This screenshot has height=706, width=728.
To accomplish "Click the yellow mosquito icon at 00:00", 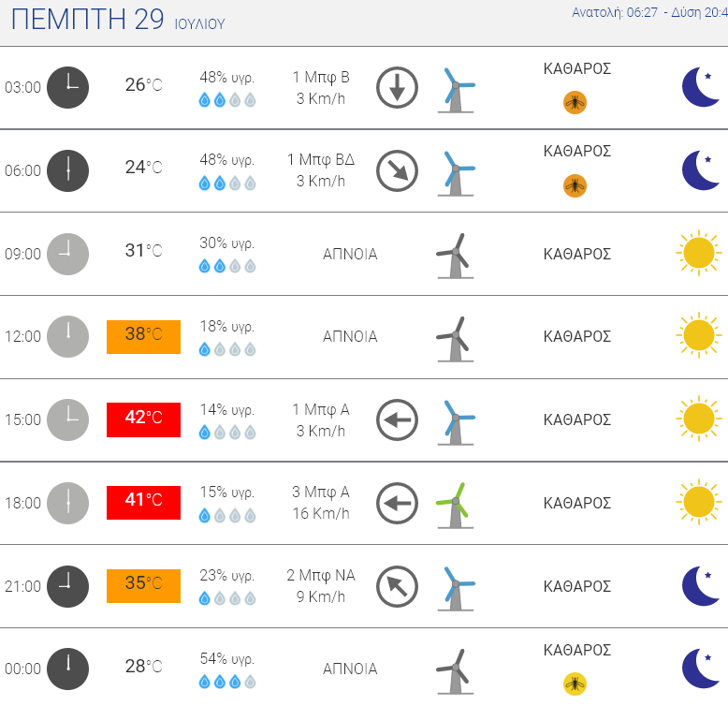I will pyautogui.click(x=575, y=684).
